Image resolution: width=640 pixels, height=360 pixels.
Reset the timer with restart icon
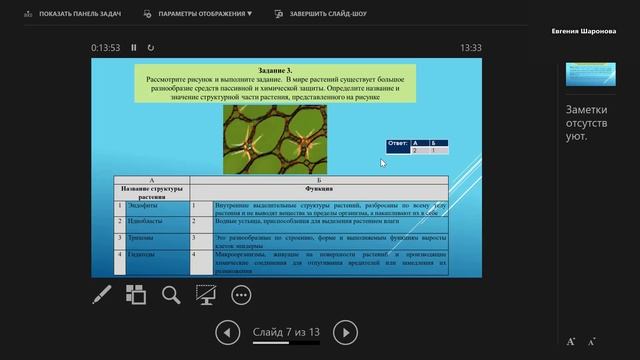point(151,48)
